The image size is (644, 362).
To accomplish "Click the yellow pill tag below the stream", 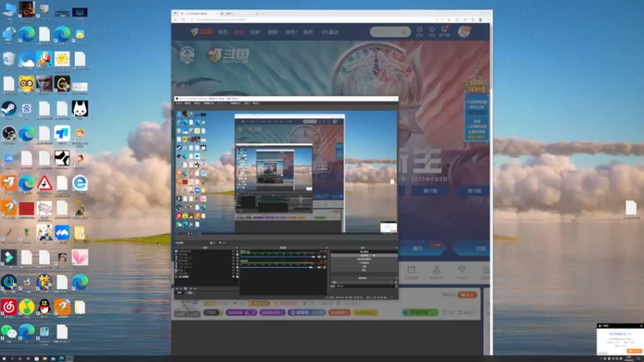I will coord(365,312).
